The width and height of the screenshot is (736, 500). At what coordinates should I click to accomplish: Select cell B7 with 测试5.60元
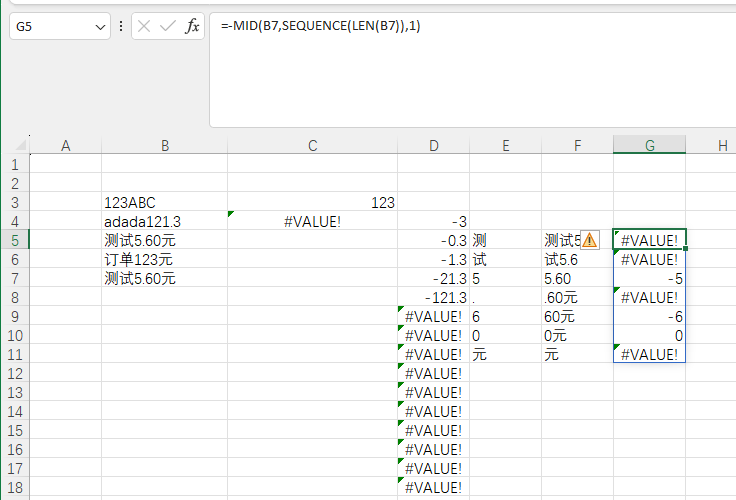click(165, 278)
